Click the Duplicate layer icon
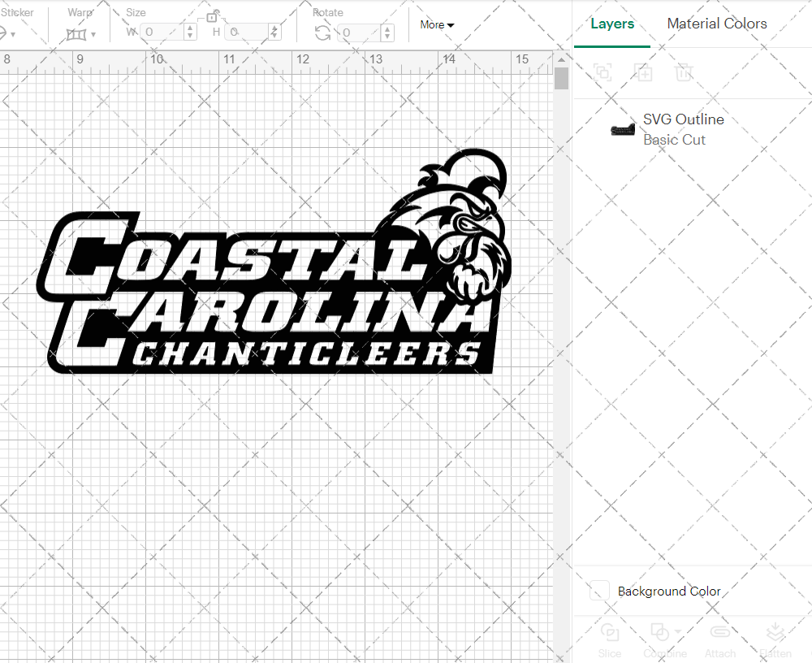Viewport: 812px width, 663px height. coord(644,73)
